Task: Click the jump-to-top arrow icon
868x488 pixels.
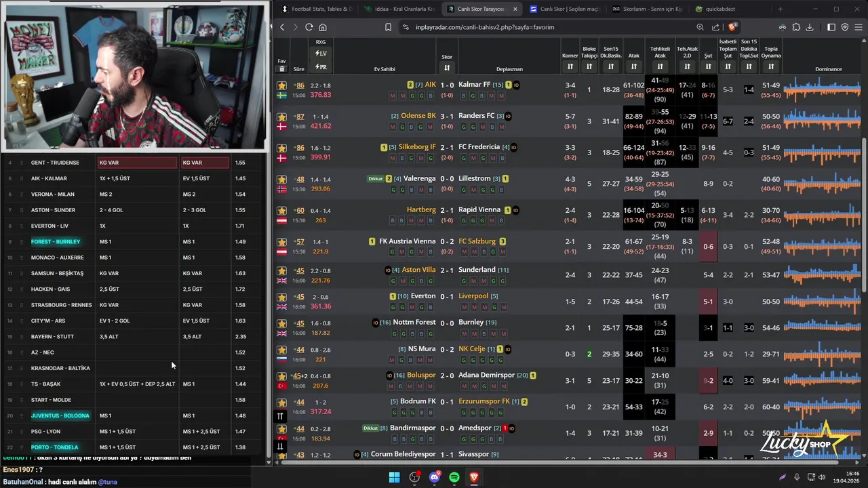Action: pos(279,416)
